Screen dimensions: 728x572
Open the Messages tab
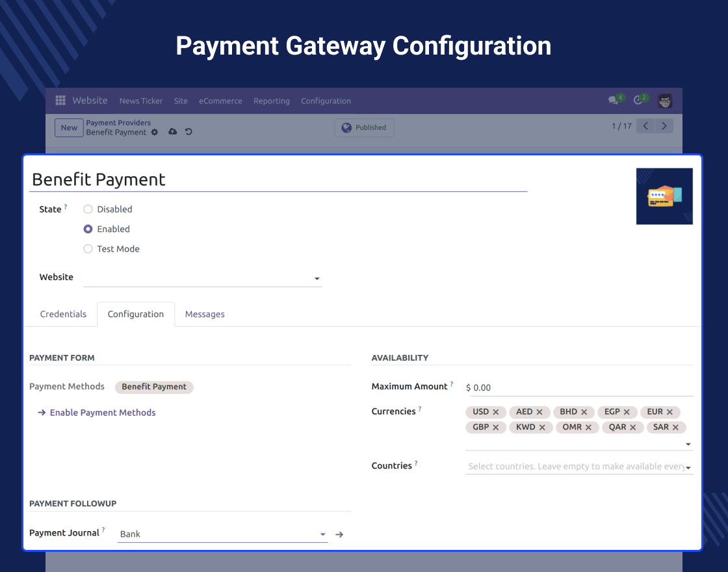click(205, 315)
